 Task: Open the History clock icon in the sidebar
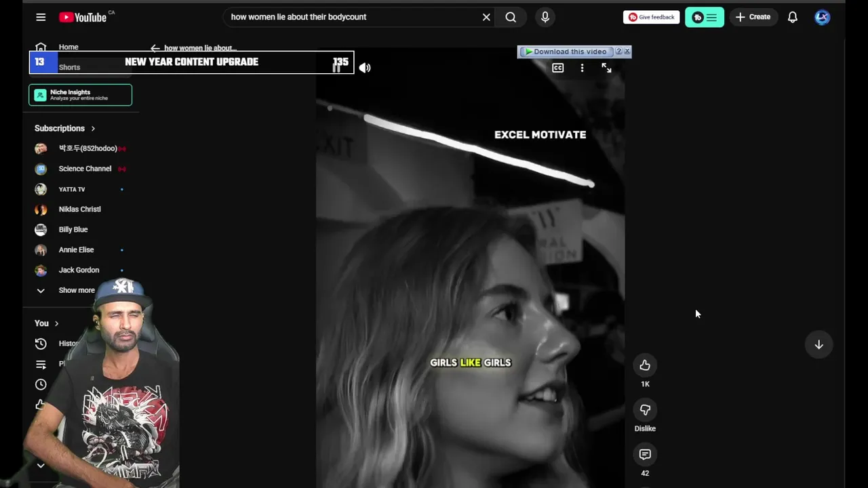[41, 344]
